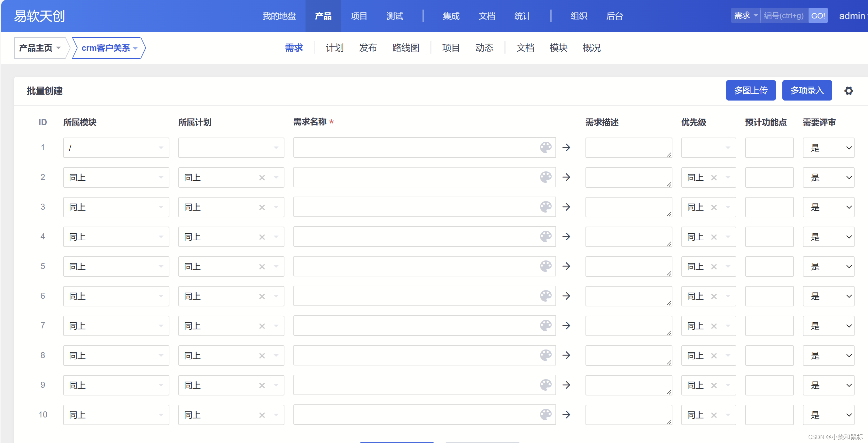
Task: Expand the 所属模块 dropdown in row 1
Action: point(116,147)
